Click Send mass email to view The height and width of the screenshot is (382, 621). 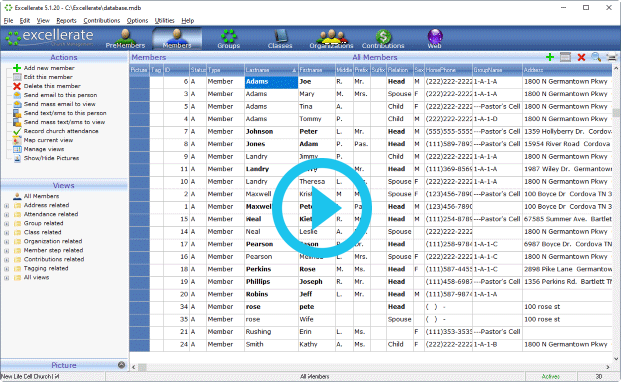click(59, 104)
